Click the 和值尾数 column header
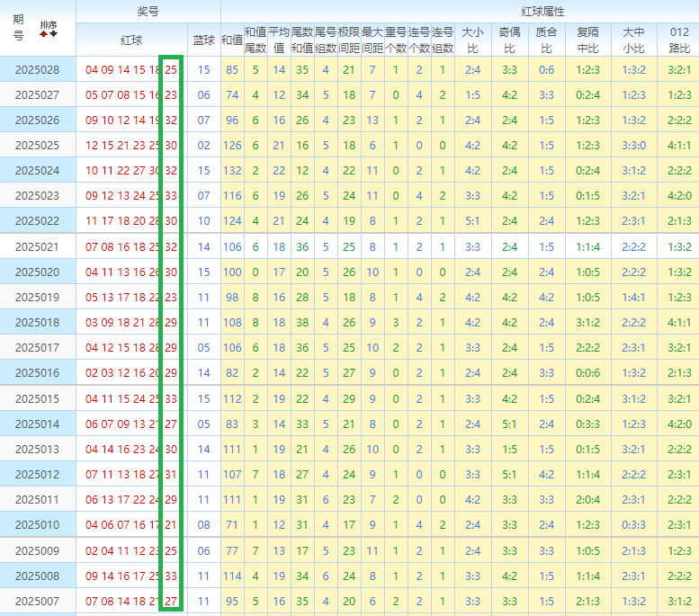The width and height of the screenshot is (699, 616). 255,40
